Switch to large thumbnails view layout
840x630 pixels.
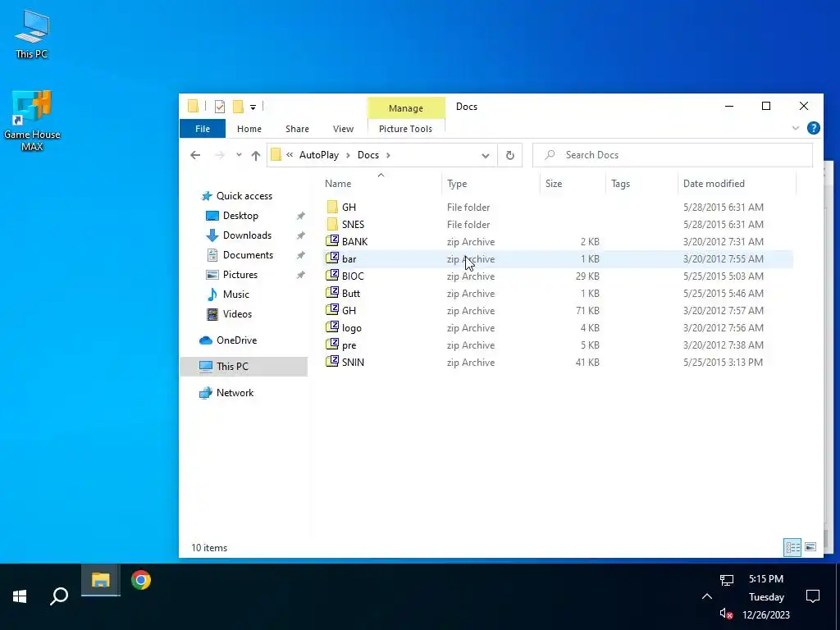coord(810,547)
